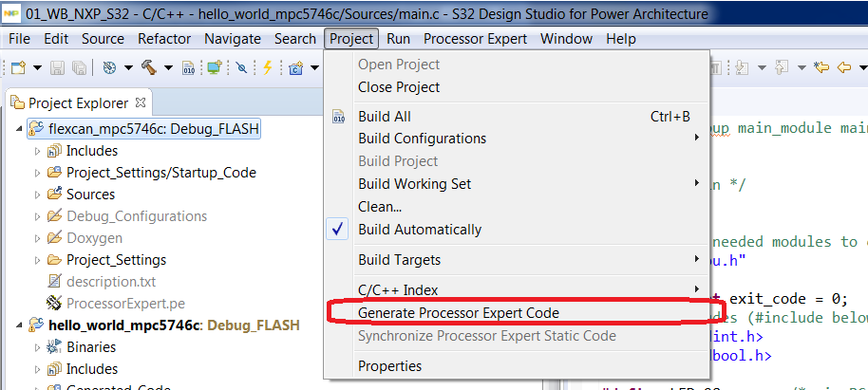Click the Next Annotation toolbar icon
Screen dimensions: 868x390
[742, 67]
